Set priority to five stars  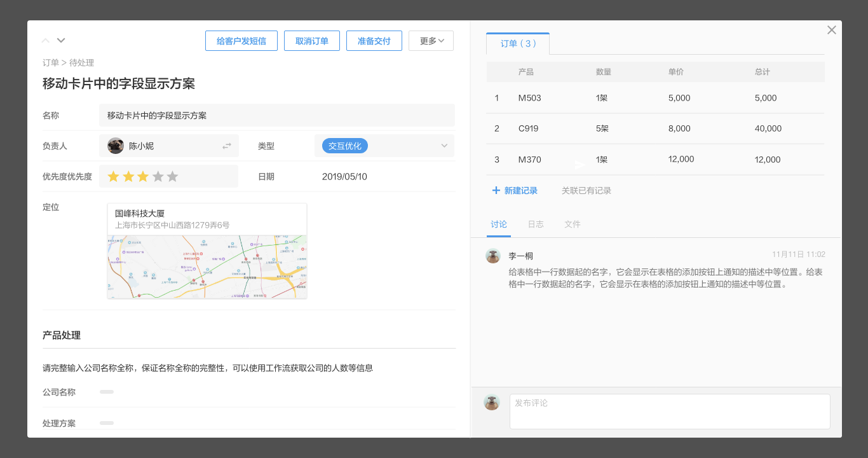(173, 176)
